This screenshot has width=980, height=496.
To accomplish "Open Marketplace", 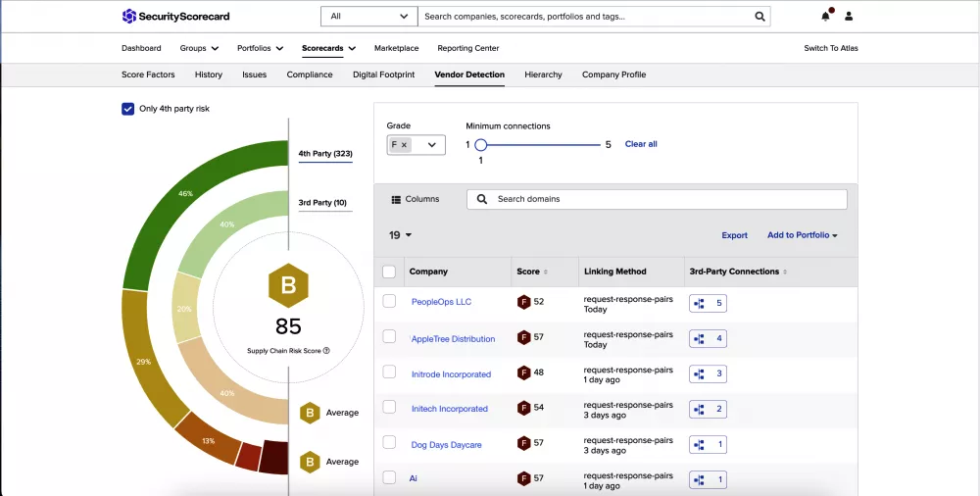I will 396,48.
